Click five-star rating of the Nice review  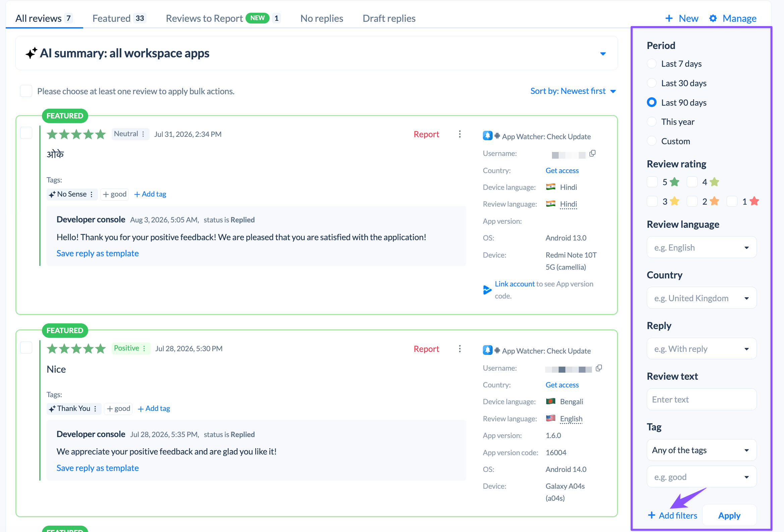(76, 349)
